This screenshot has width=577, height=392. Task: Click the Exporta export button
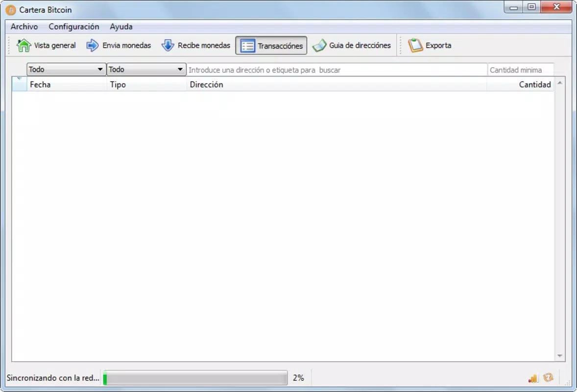(x=430, y=45)
